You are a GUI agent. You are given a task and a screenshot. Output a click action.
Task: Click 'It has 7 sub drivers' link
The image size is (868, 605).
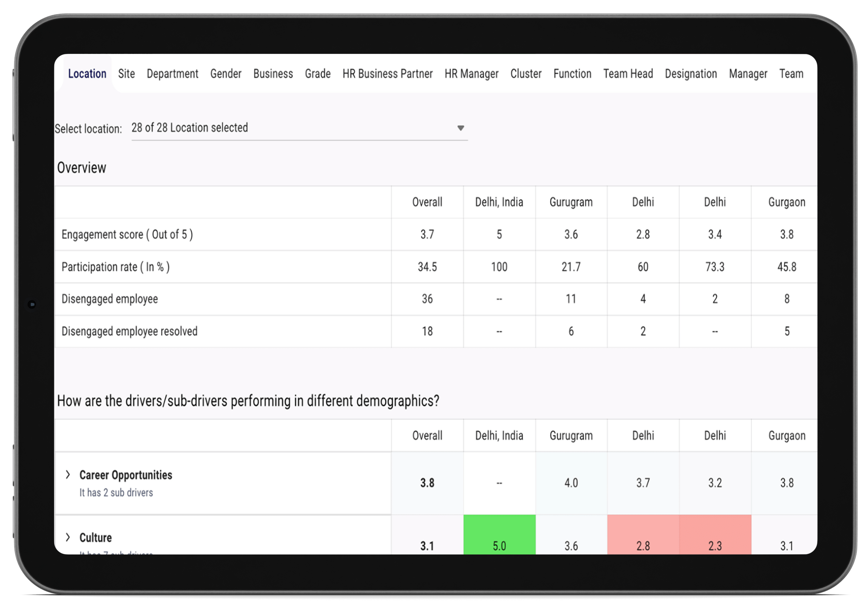[116, 554]
